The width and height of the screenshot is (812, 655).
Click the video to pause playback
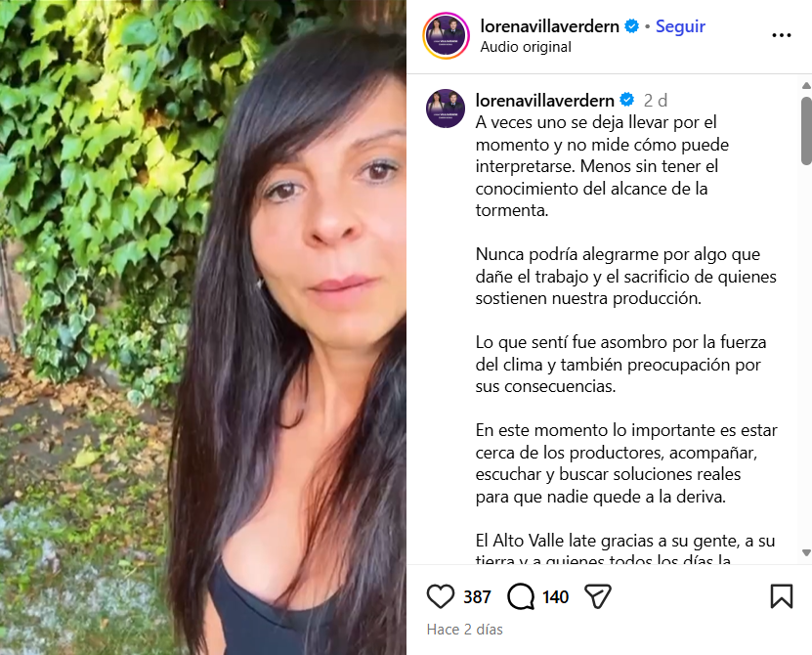[203, 327]
